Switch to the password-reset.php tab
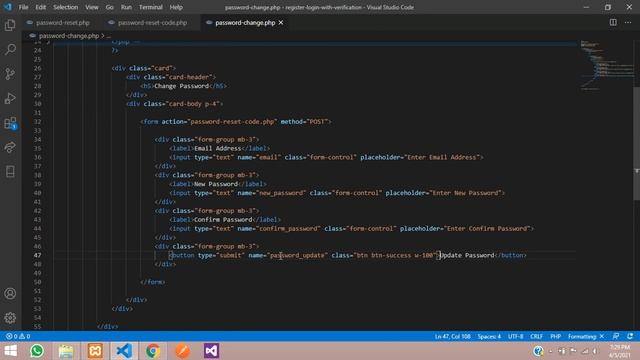The width and height of the screenshot is (640, 360). (62, 23)
